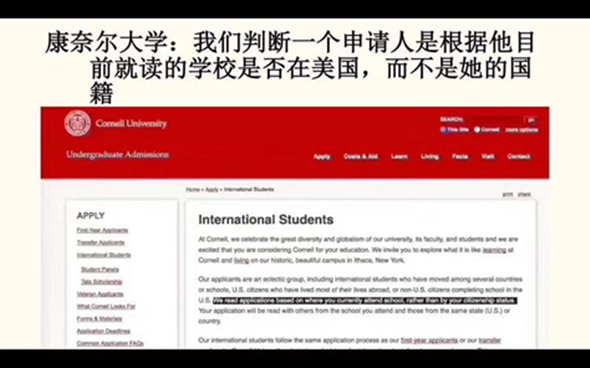Open the "more options" search link
590x368 pixels.
(x=522, y=130)
